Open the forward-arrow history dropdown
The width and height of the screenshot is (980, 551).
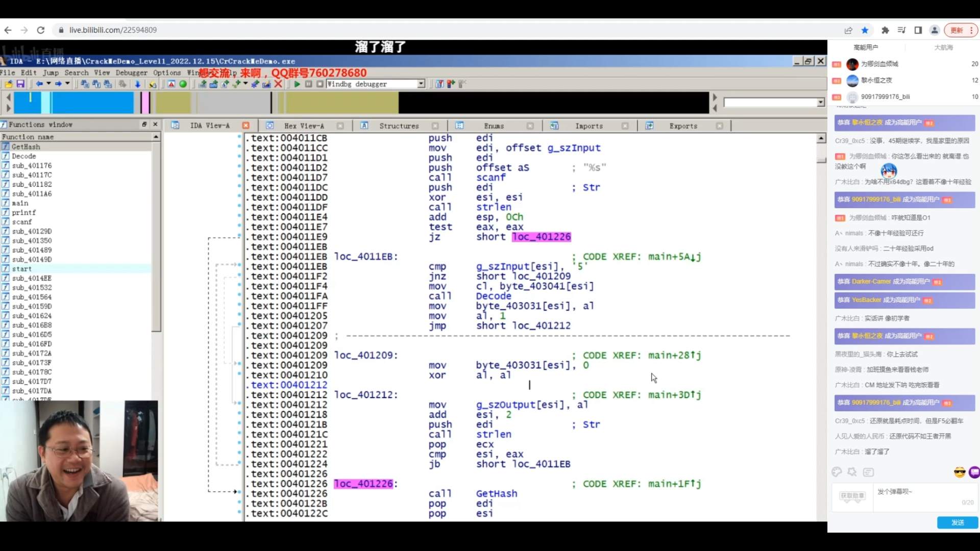pyautogui.click(x=67, y=84)
